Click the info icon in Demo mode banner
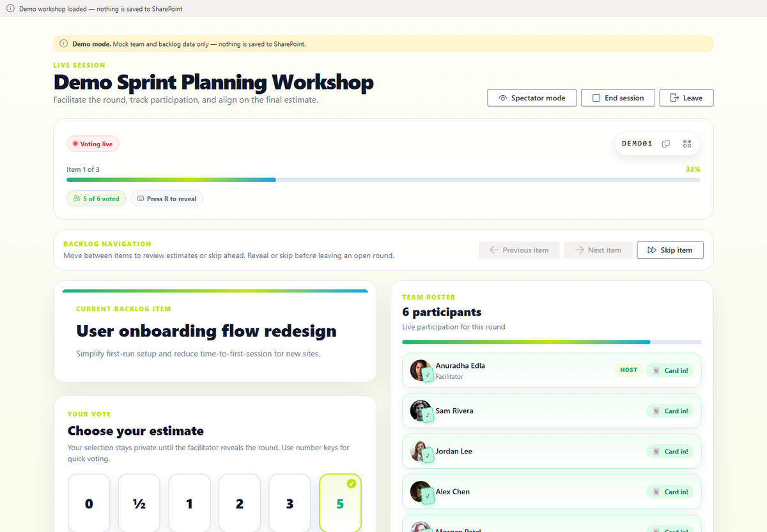This screenshot has width=767, height=532. [x=63, y=44]
